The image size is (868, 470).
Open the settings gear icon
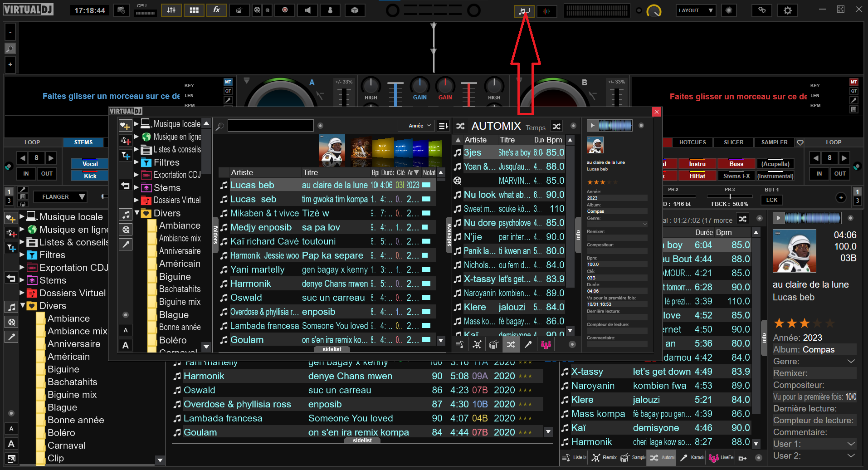pos(788,10)
